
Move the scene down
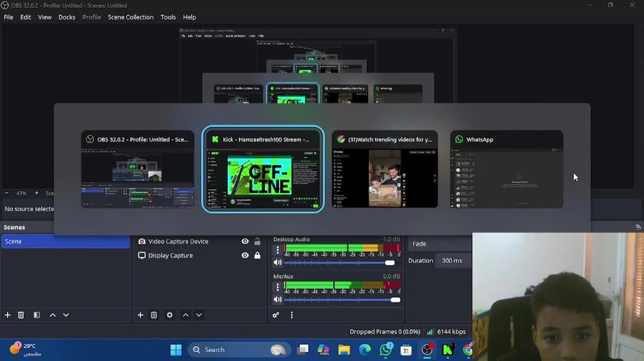[66, 315]
